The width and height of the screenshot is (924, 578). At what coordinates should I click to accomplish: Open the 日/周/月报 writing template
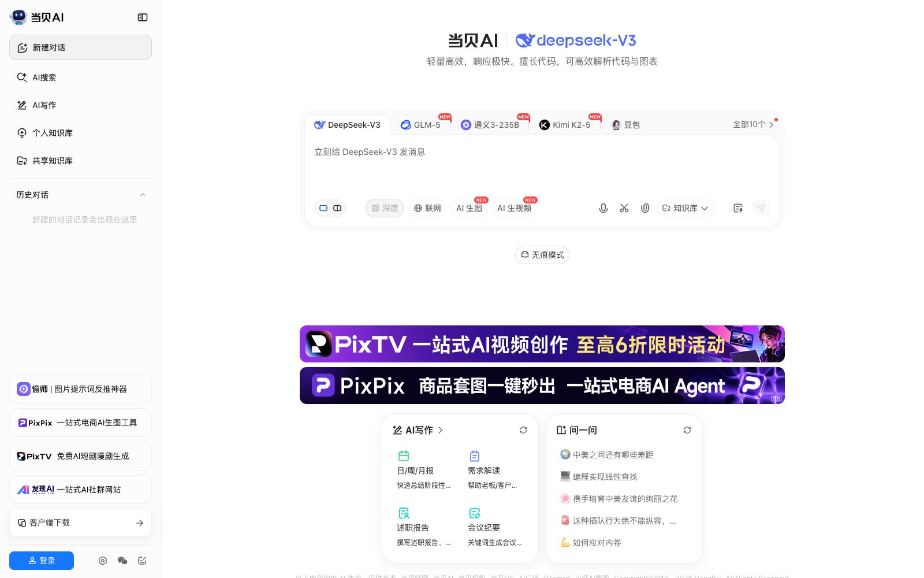[x=423, y=470]
